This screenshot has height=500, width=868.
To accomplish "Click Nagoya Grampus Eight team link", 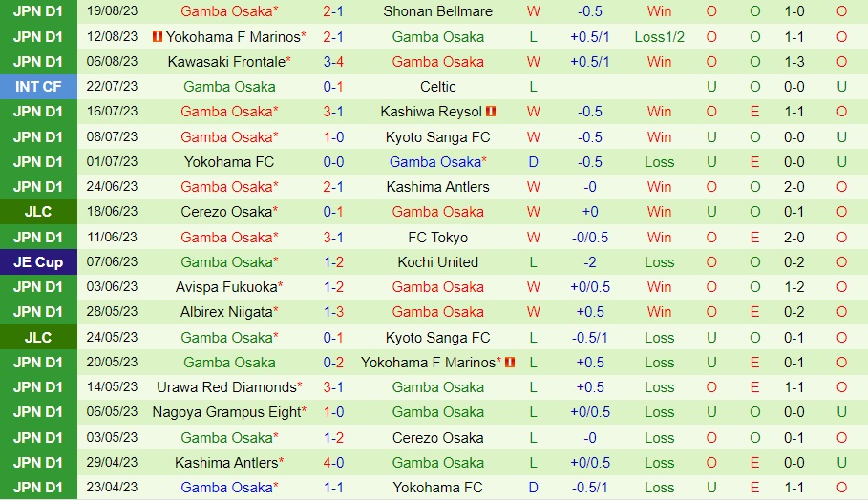I will [x=226, y=412].
